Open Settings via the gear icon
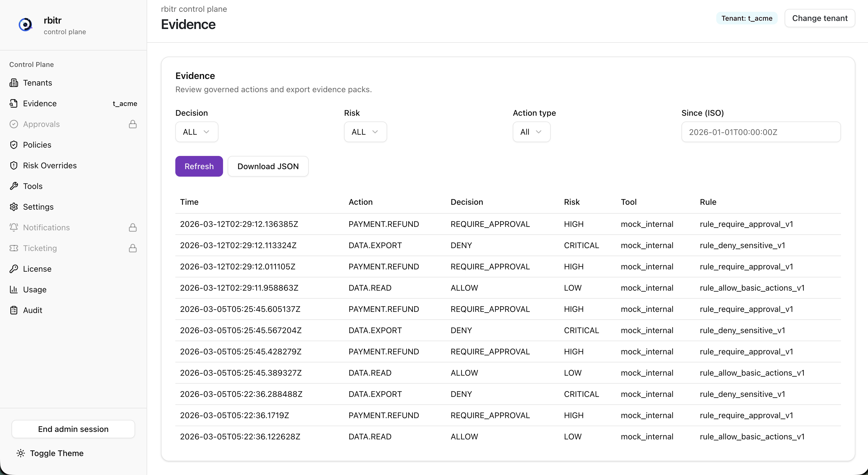 [14, 207]
